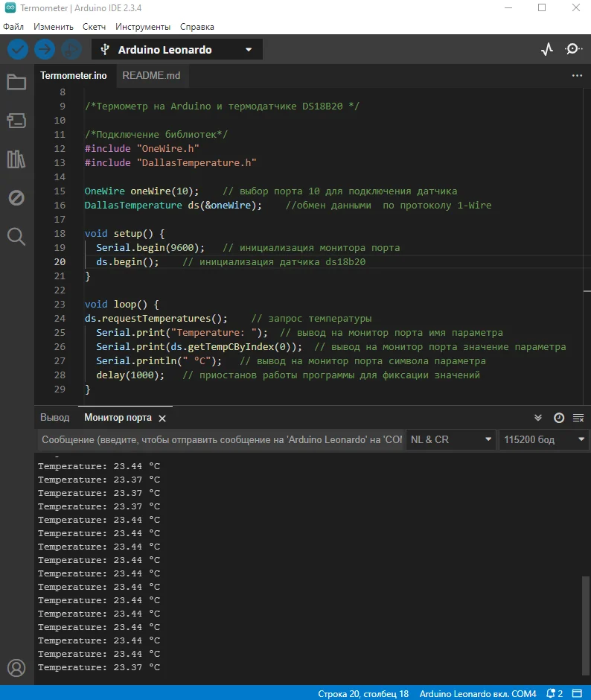The image size is (591, 700).
Task: Close the Монитор порта tab
Action: (162, 419)
